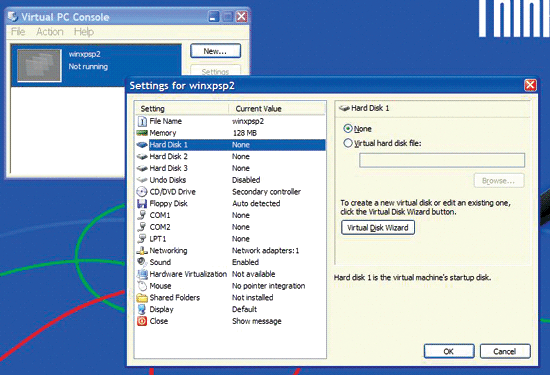
Task: Select the winxpsp2 virtual machine thumbnail
Action: 39,65
